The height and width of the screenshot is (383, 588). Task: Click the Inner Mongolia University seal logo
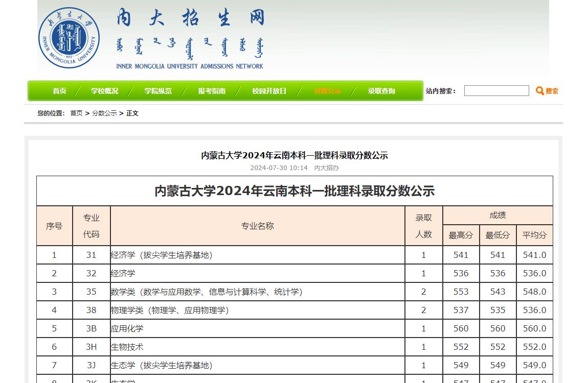[x=69, y=37]
